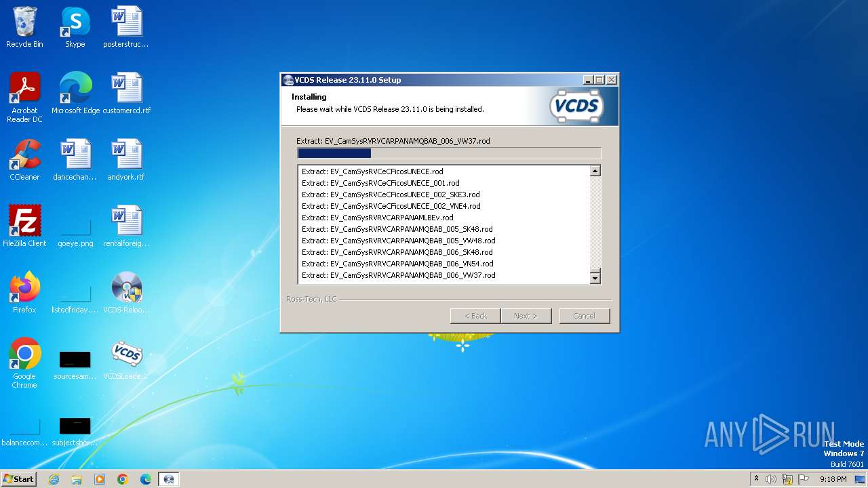Select log line ending 002_VNE4.rod

coord(391,206)
